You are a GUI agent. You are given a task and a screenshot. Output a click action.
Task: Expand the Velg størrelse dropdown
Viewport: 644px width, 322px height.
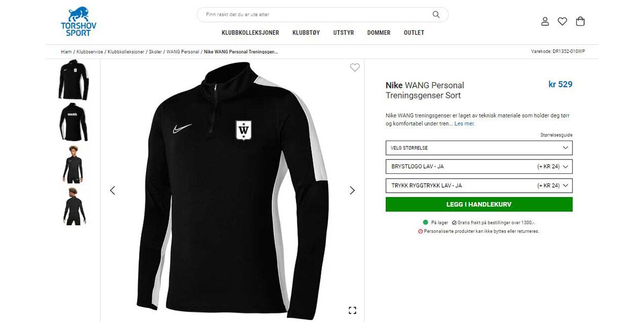click(479, 148)
